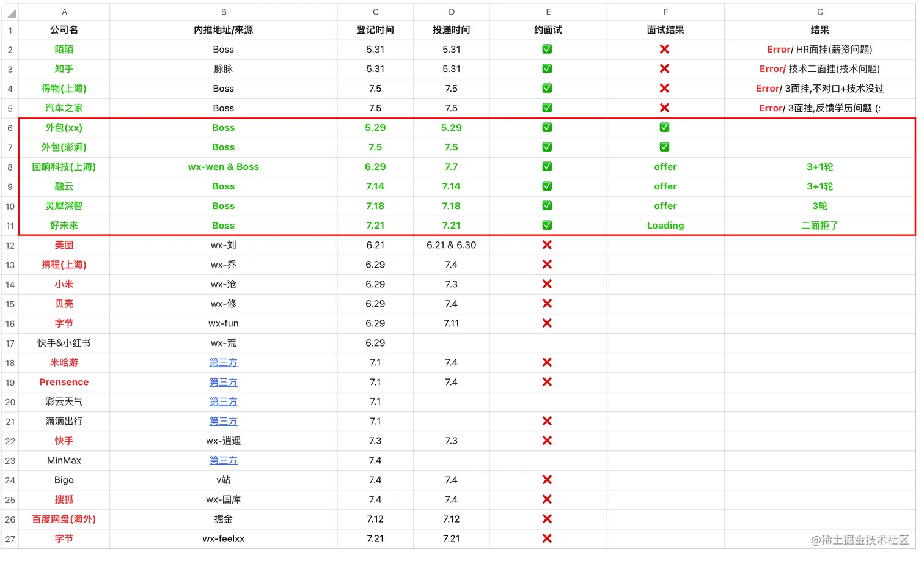Screen dimensions: 924x561
Task: Select cell Error/ HR面挂(薪资问题)
Action: tap(820, 50)
